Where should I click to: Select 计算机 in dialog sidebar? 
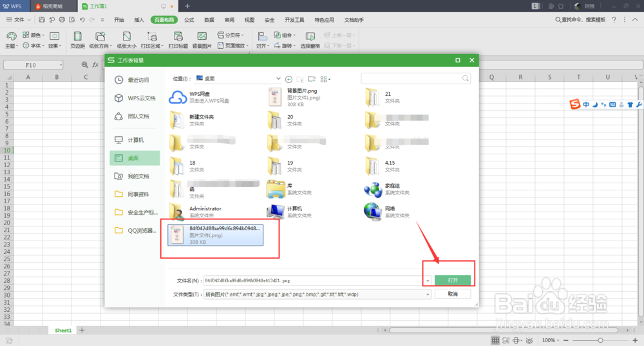coord(135,140)
